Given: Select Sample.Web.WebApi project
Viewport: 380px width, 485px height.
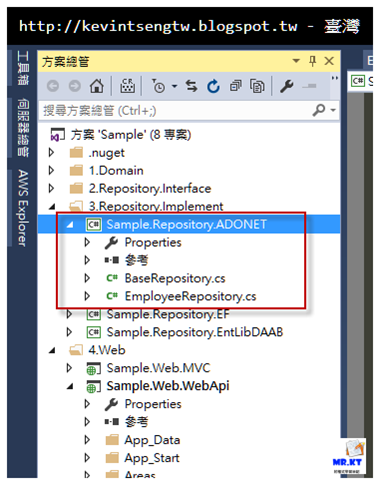Looking at the screenshot, I should coord(168,386).
